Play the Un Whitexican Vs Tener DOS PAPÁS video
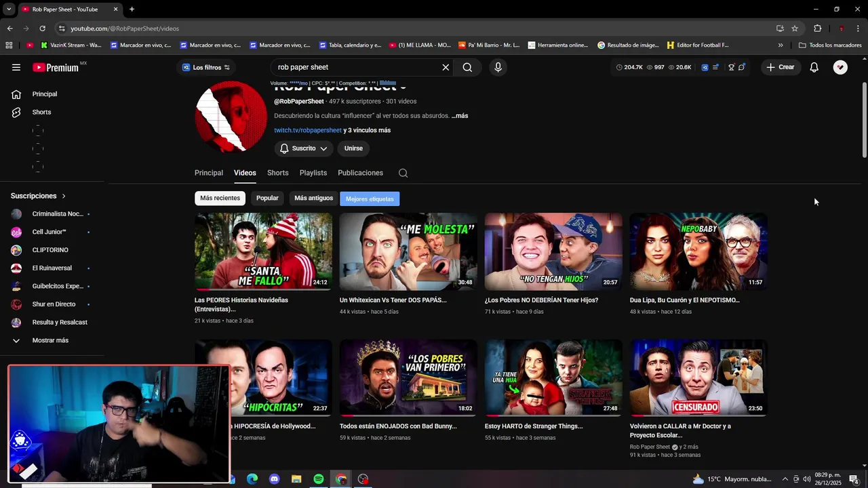 pyautogui.click(x=408, y=251)
